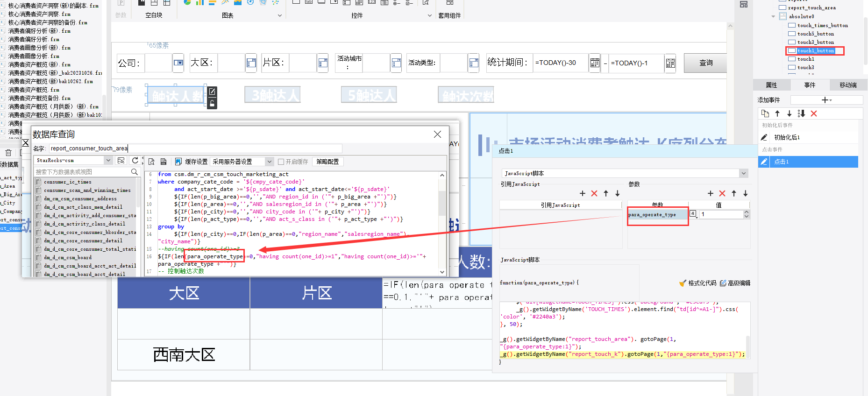Click the 名字 dataset name input field
Screen dimensions: 868x396
tap(196, 148)
